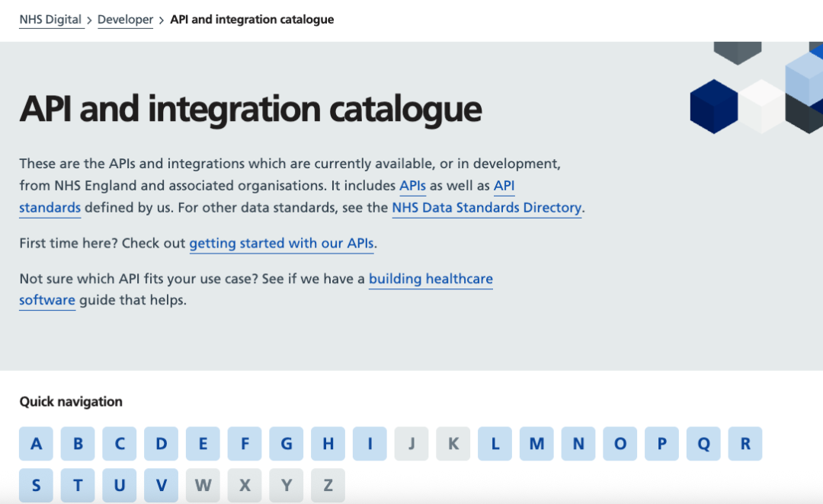Follow the 'getting started with our APIs' link
Image resolution: width=823 pixels, height=504 pixels.
point(281,244)
